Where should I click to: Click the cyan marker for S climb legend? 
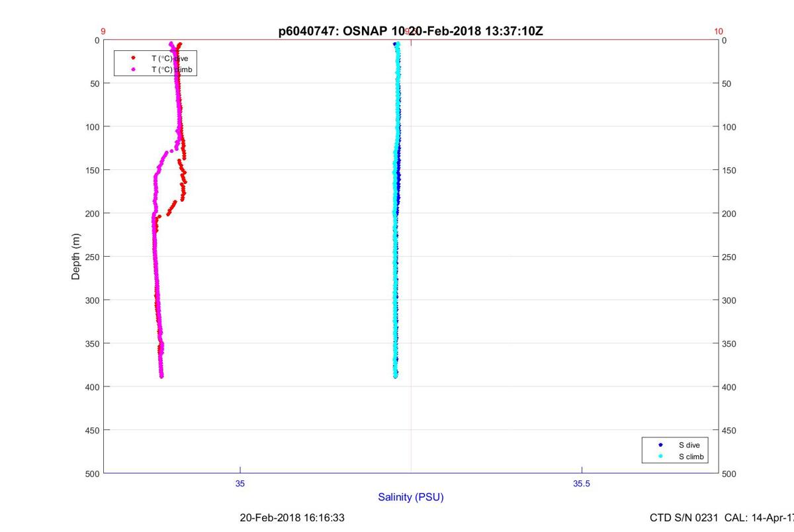(x=661, y=457)
